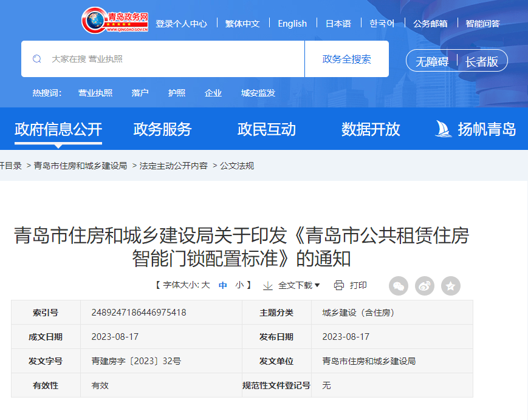Select hot search term 营业执照
Image resolution: width=528 pixels, height=420 pixels.
point(95,93)
